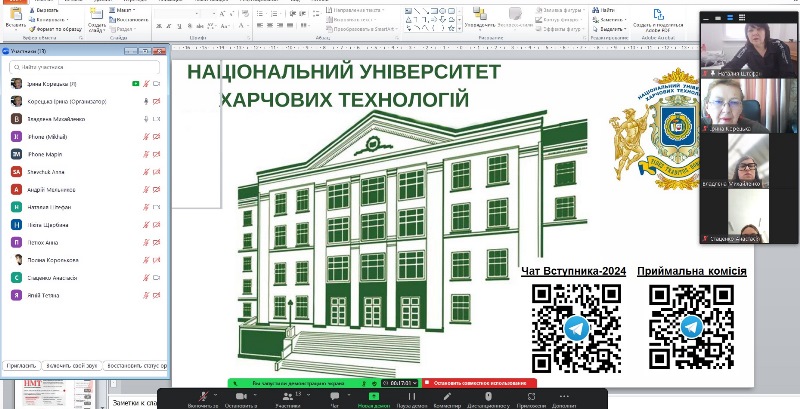Apply underline formatting (Ч) in the ribbon
Image resolution: width=800 pixels, height=409 pixels.
(x=179, y=25)
